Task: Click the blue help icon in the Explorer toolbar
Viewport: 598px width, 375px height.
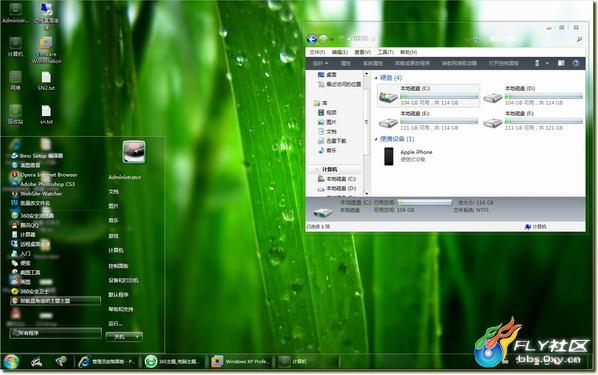Action: [x=576, y=63]
